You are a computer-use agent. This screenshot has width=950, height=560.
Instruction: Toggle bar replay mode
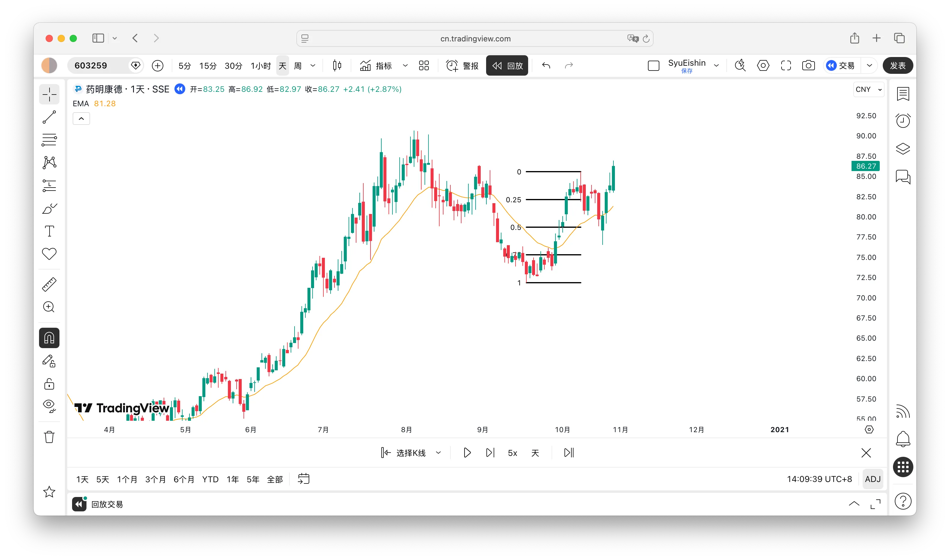click(507, 66)
